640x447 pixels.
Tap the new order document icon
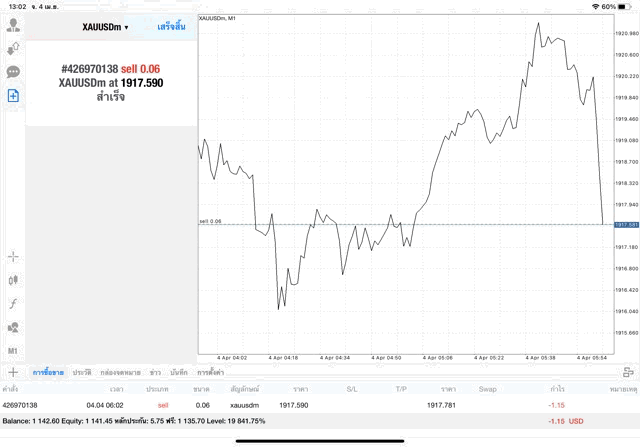13,96
